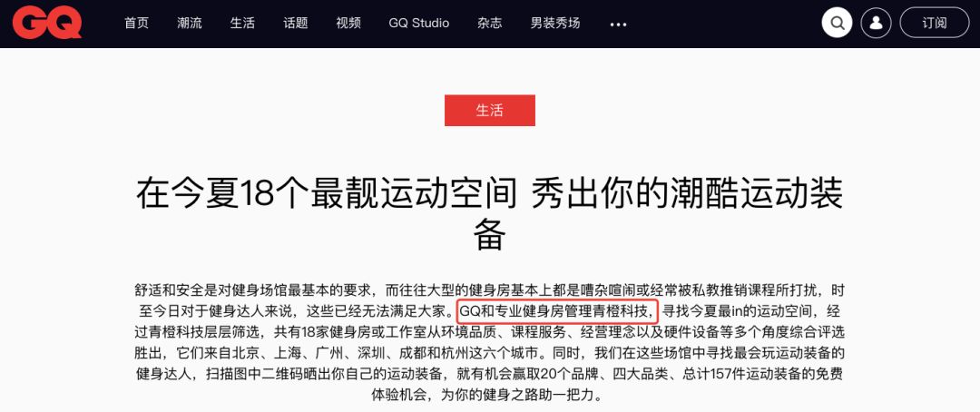Open the 话题 nav item
980x412 pixels.
pyautogui.click(x=296, y=24)
